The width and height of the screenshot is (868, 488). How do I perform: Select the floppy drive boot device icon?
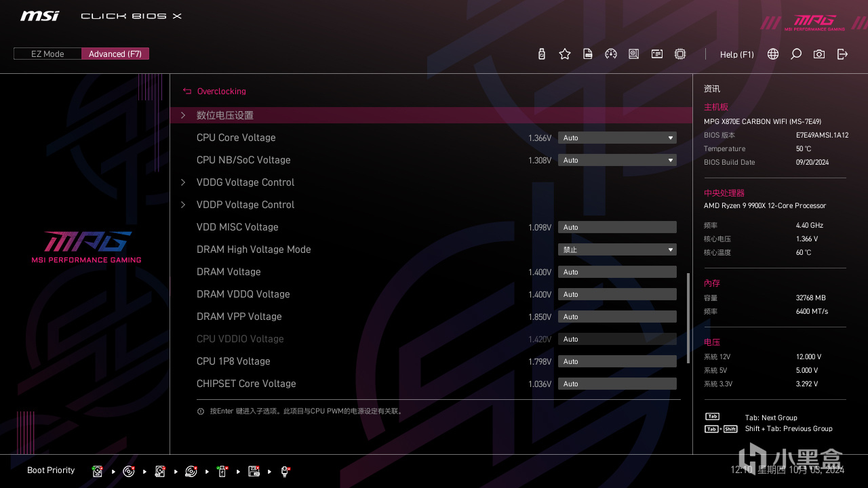click(x=254, y=471)
